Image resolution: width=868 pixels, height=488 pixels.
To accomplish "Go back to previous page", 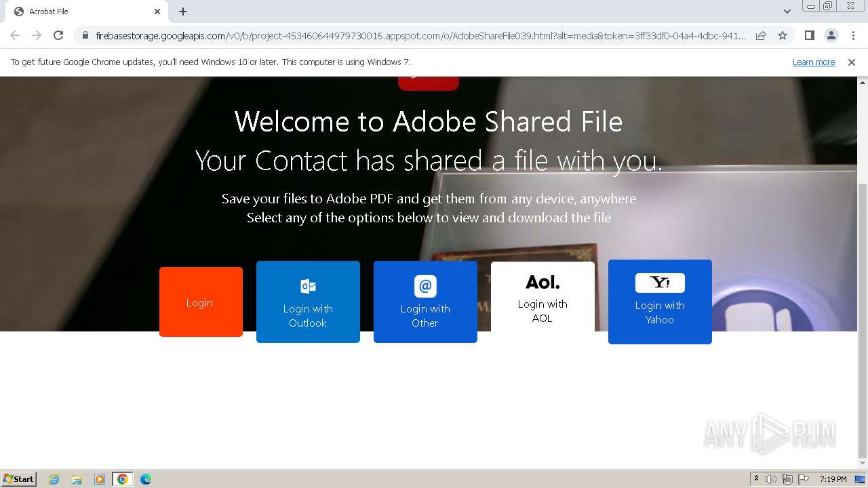I will coord(15,35).
